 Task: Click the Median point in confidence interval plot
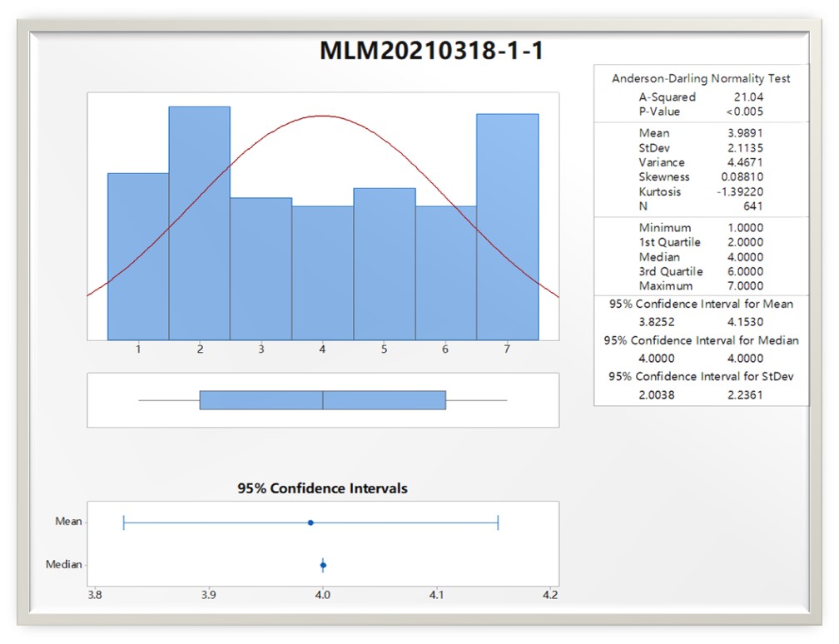[323, 565]
